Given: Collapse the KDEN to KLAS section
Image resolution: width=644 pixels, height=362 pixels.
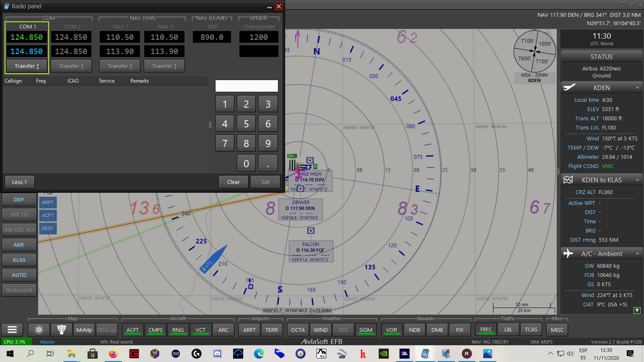Looking at the screenshot, I should pyautogui.click(x=637, y=180).
